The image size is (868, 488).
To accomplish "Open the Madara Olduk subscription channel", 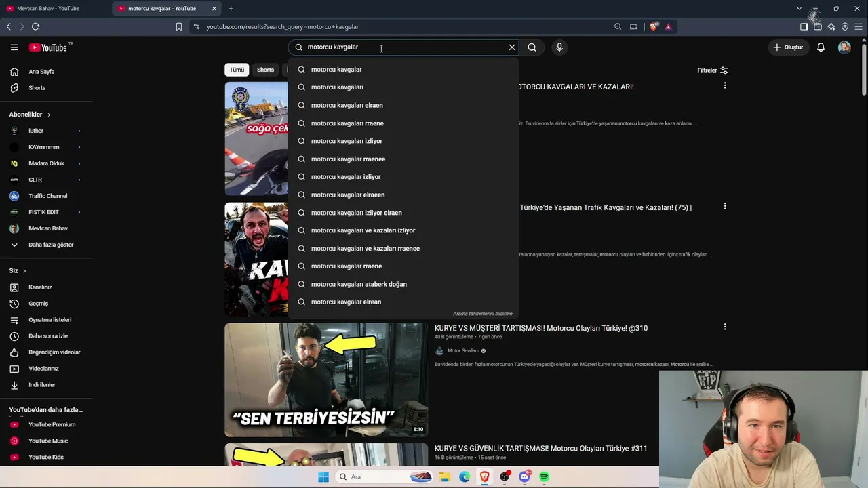I will point(46,163).
